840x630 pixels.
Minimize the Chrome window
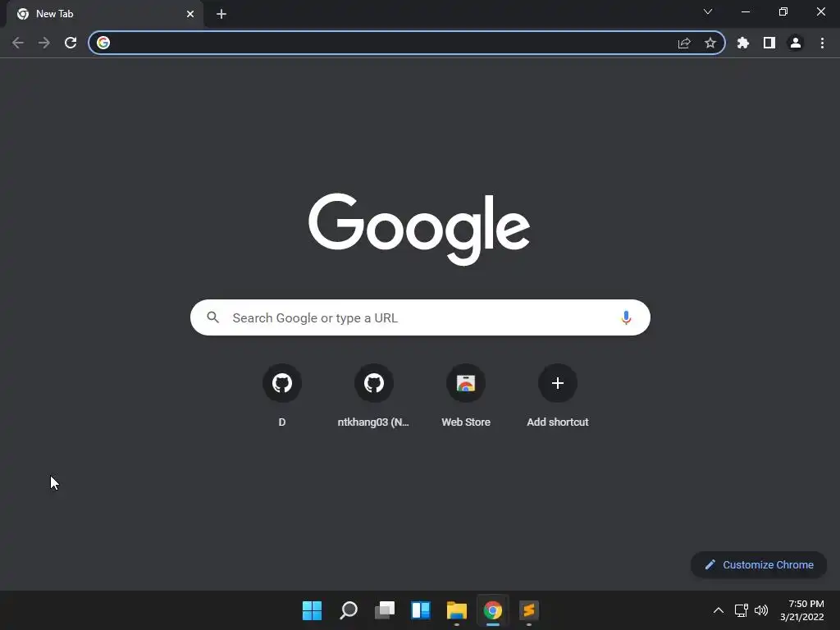tap(745, 11)
